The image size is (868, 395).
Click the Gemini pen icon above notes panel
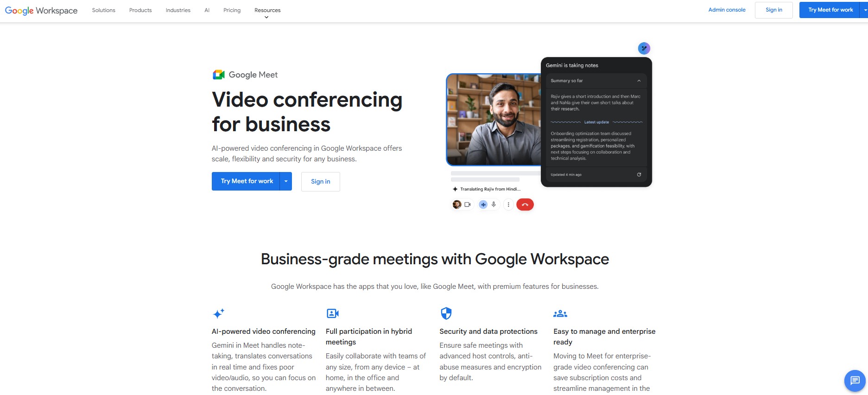(644, 48)
